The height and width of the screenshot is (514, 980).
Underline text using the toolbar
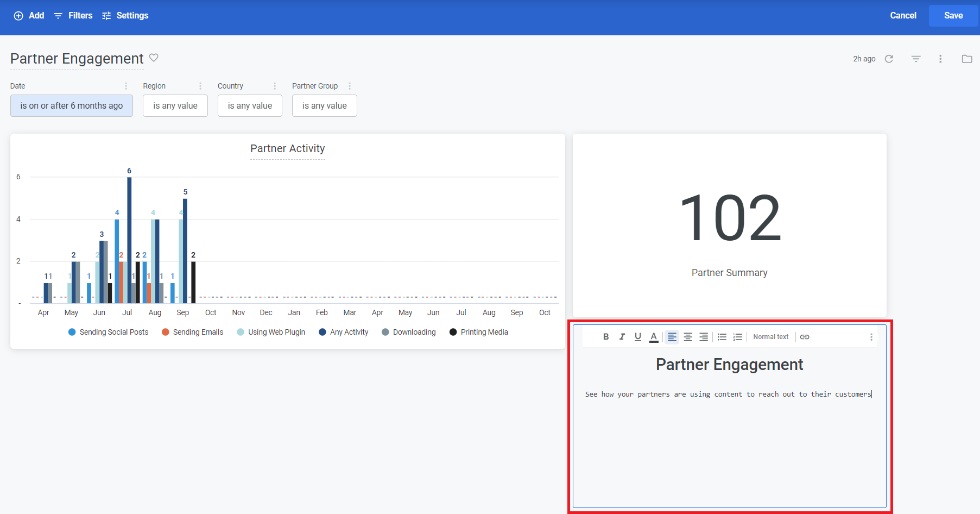[638, 337]
